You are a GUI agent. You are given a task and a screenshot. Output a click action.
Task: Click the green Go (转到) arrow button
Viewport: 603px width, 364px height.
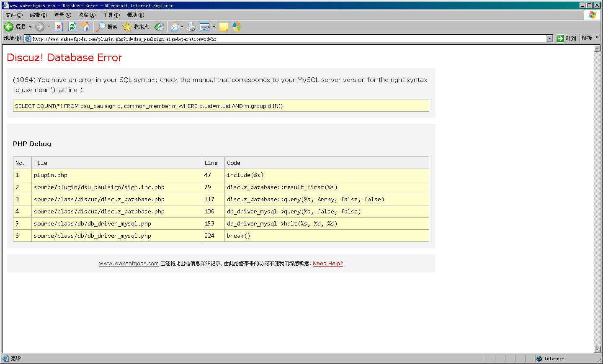560,38
